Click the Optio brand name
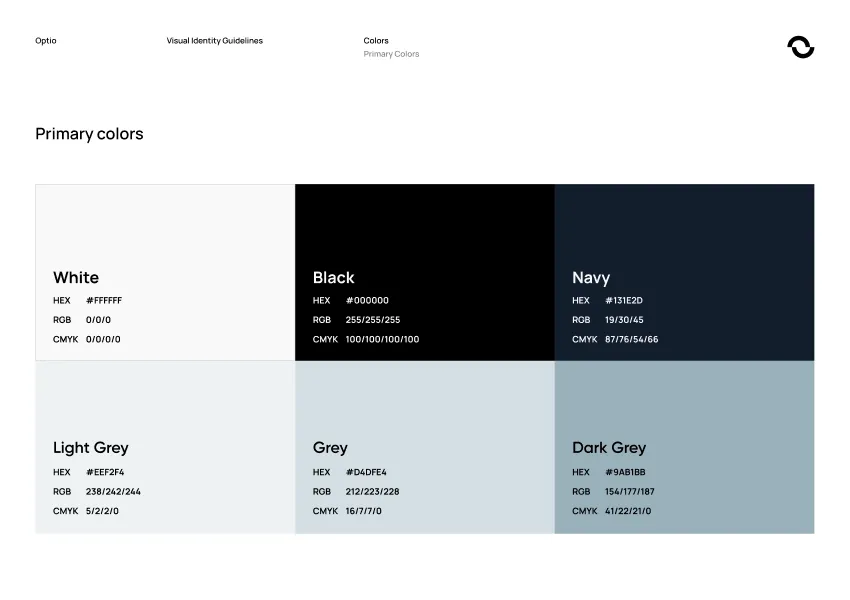The image size is (850, 600). (x=45, y=41)
